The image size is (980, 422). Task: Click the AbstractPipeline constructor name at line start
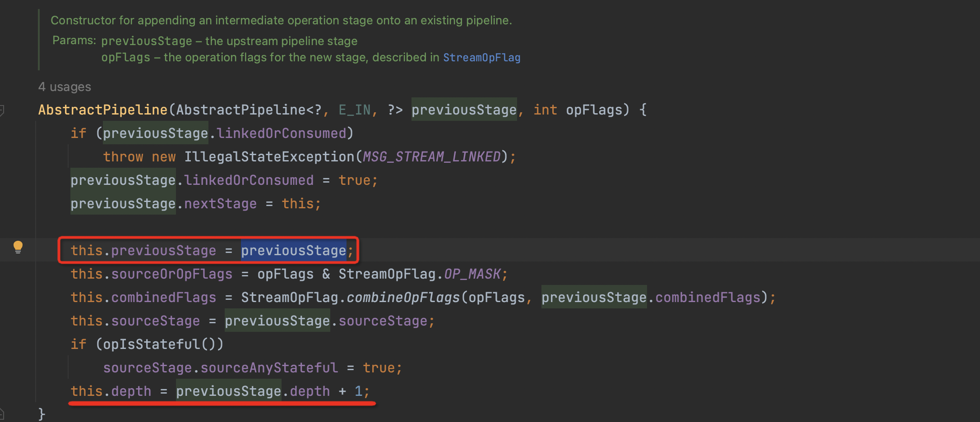pyautogui.click(x=103, y=110)
